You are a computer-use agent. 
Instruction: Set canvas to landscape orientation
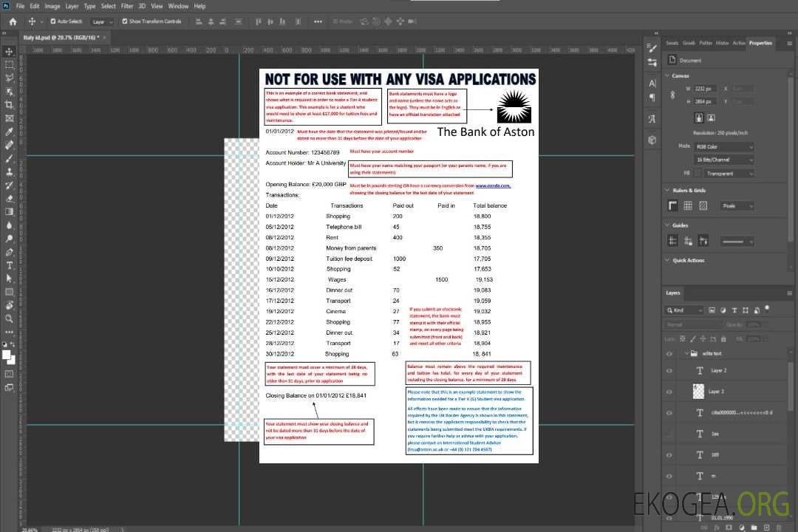[710, 117]
